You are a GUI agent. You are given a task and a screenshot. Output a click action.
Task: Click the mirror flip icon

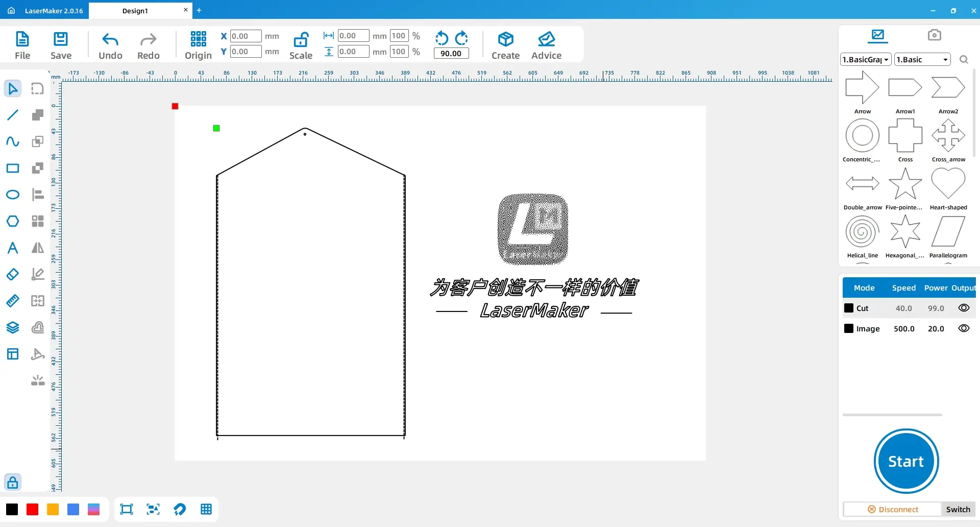38,248
